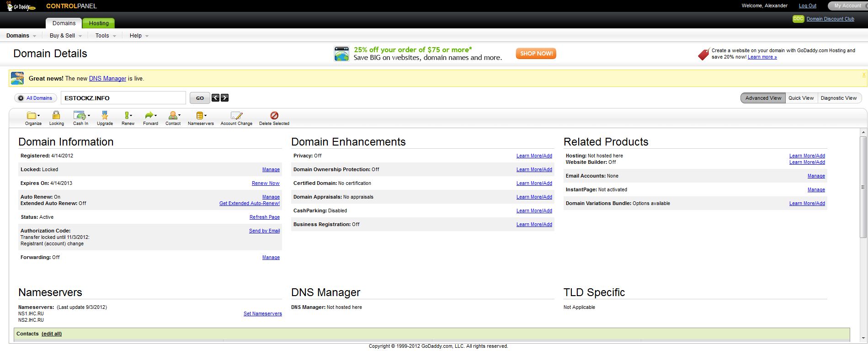This screenshot has height=351, width=868.
Task: Click Learn More/Add for Domain Variations Bundle
Action: [x=807, y=203]
